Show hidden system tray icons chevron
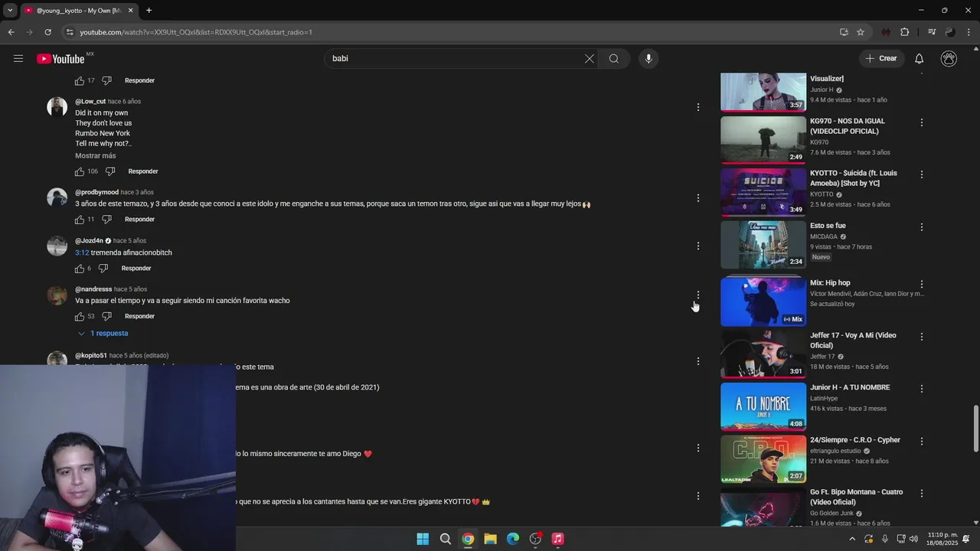This screenshot has width=980, height=551. [852, 539]
